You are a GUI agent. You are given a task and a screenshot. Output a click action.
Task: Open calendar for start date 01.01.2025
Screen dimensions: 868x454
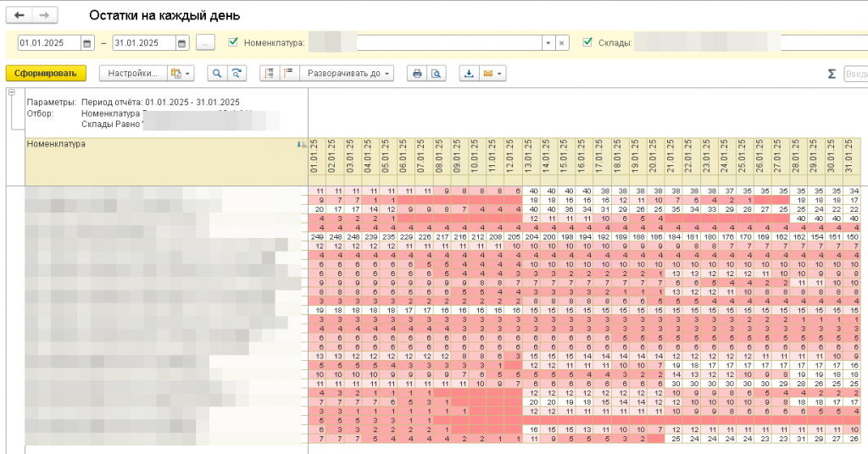[x=87, y=43]
